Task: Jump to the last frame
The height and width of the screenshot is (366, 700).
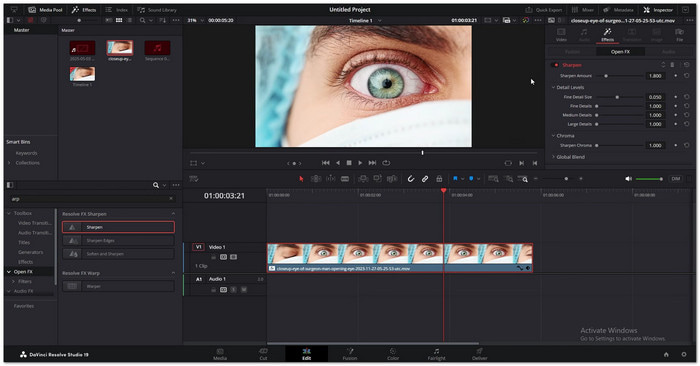Action: pos(372,163)
